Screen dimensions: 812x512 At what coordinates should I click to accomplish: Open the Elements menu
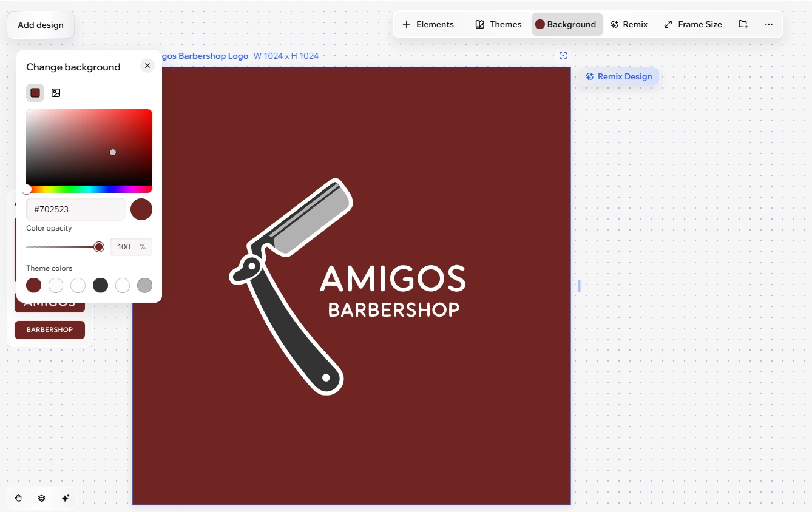(428, 24)
